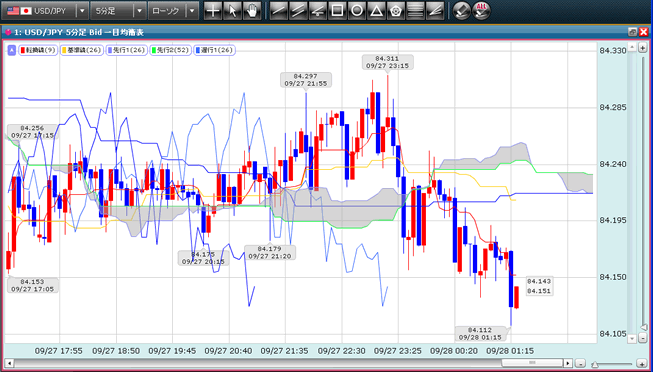Toggle the 転換線(9) indicator legend
The height and width of the screenshot is (372, 653).
[x=38, y=50]
